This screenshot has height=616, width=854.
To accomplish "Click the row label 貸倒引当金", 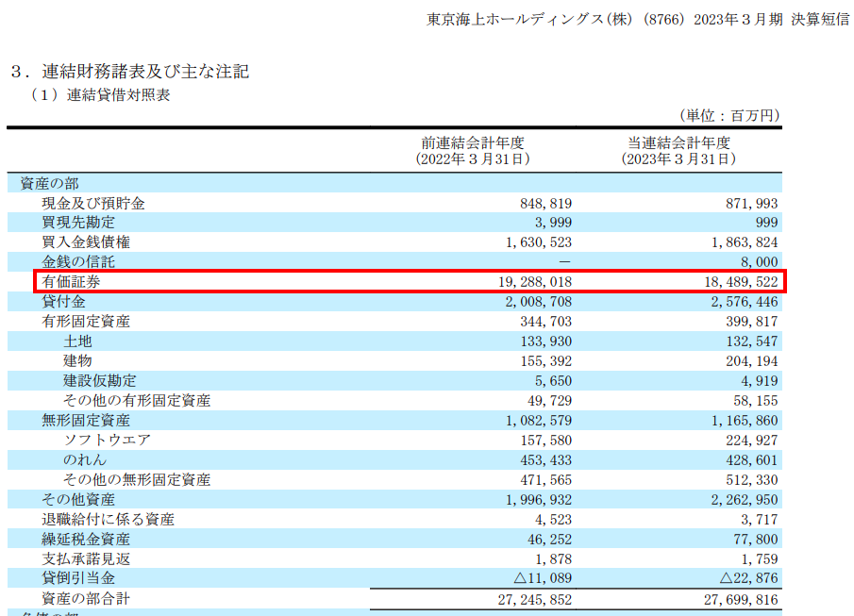I will click(x=78, y=578).
